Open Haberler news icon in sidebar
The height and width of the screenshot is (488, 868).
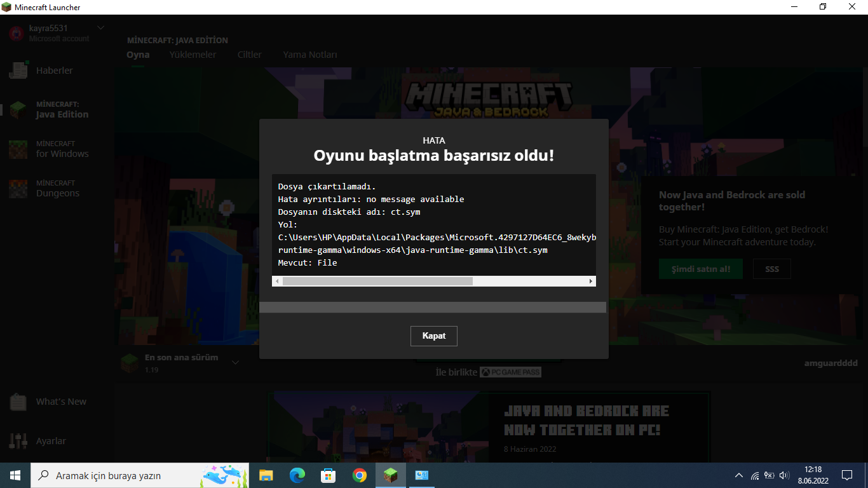coord(18,71)
